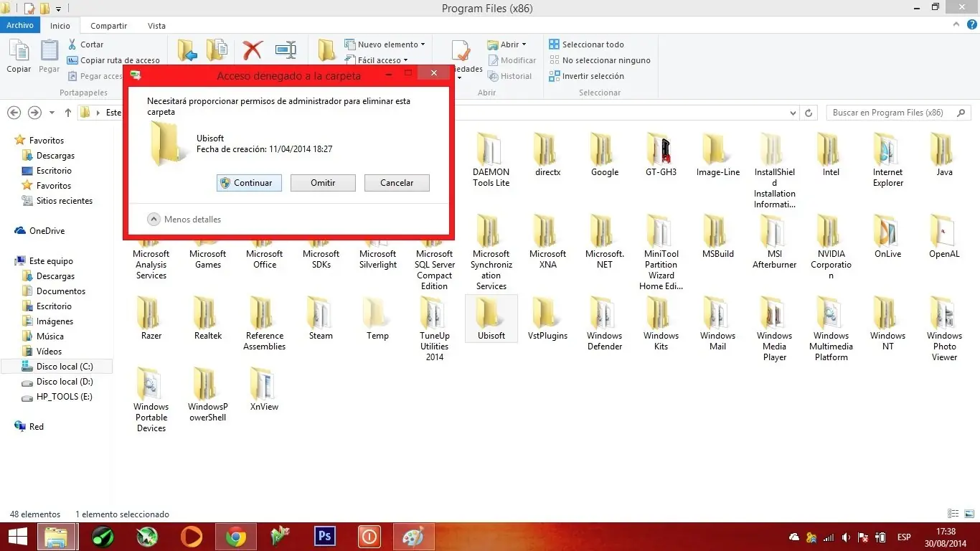Open the address bar history dropdown
Screen dimensions: 980x551
793,113
